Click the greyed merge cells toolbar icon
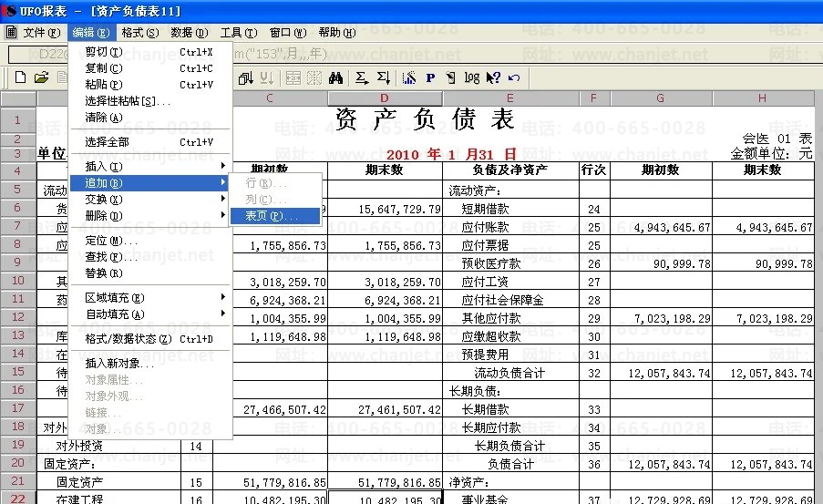 click(293, 77)
